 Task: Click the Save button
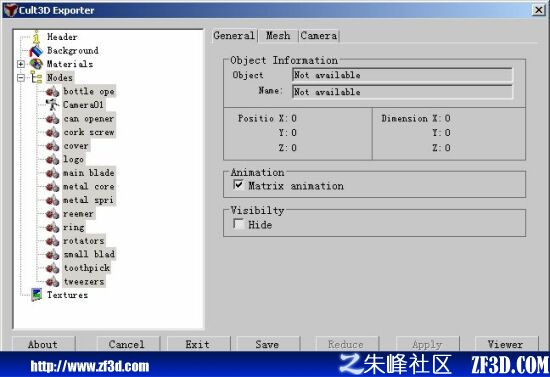(268, 344)
